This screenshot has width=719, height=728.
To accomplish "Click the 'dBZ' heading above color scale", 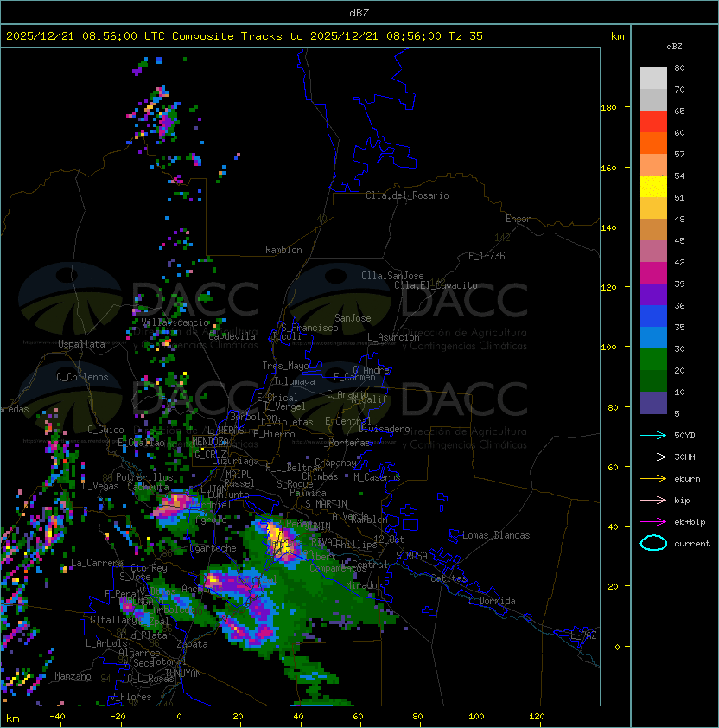I will pos(674,47).
